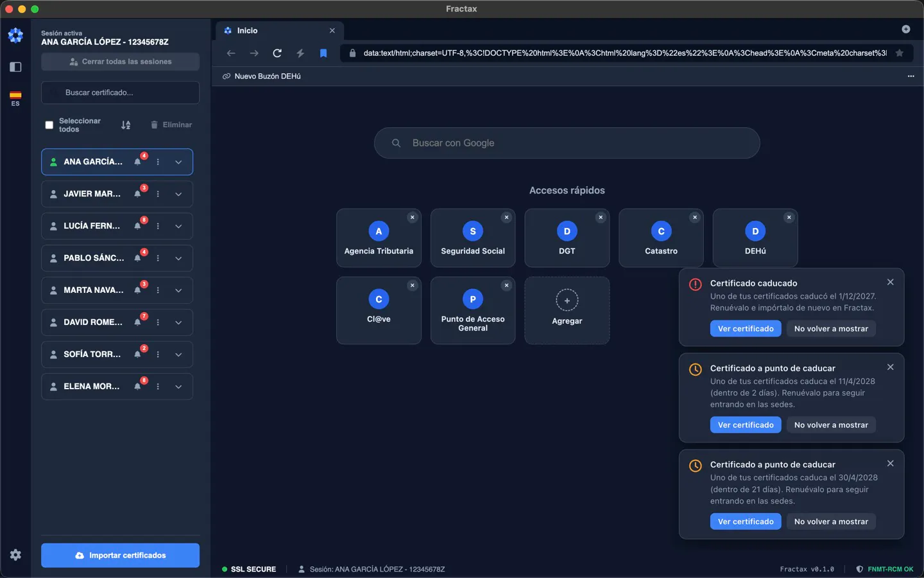Expand the PABLO SÁNC certificate chevron

click(x=178, y=258)
